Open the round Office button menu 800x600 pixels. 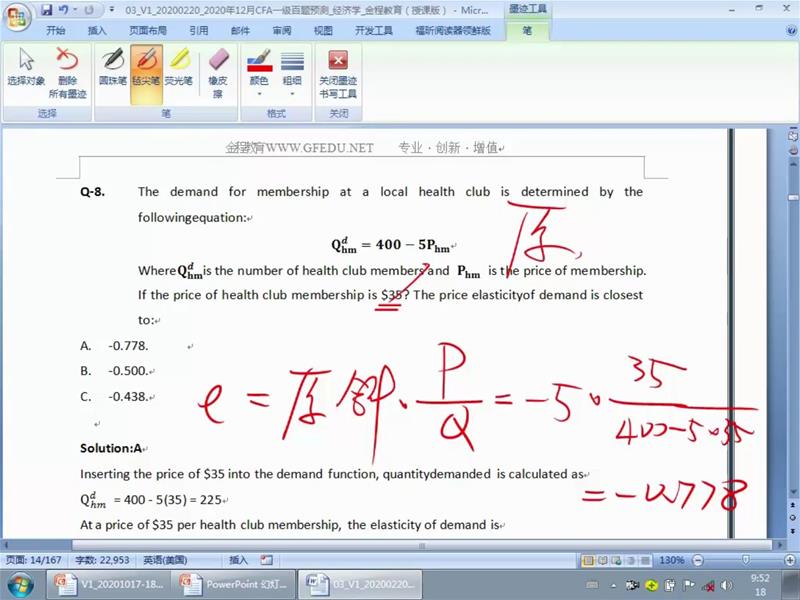[16, 18]
